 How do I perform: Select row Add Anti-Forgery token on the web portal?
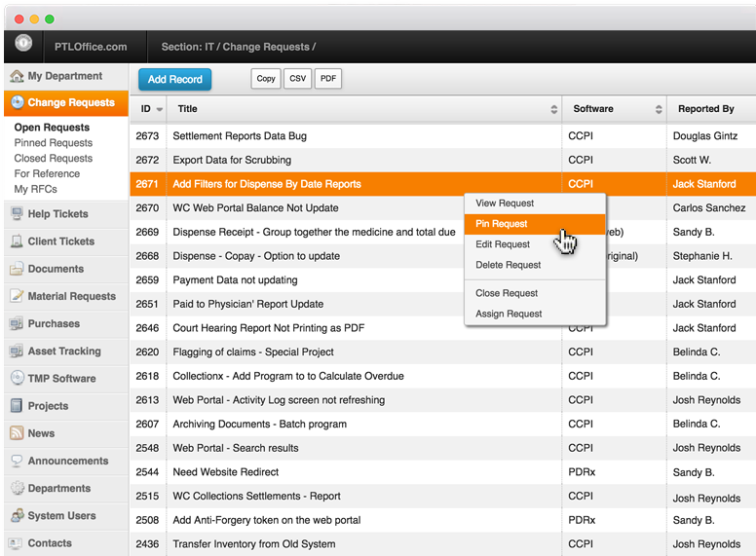click(x=442, y=520)
